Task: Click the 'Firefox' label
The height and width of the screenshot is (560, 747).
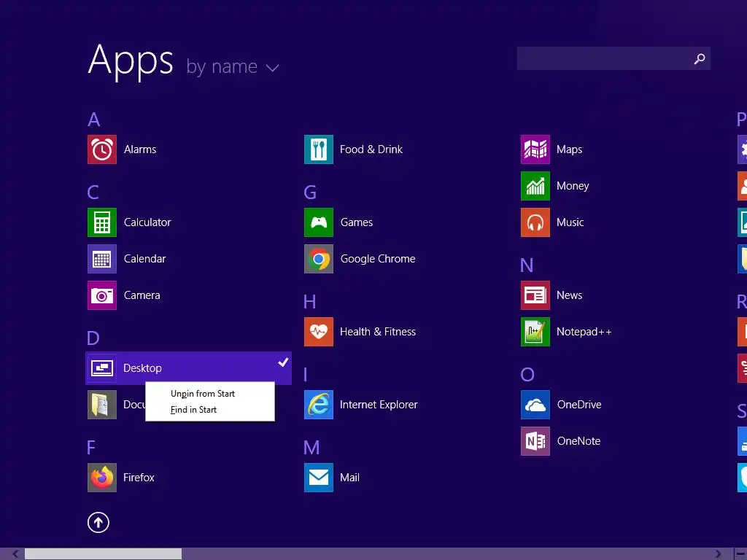Action: pyautogui.click(x=139, y=478)
